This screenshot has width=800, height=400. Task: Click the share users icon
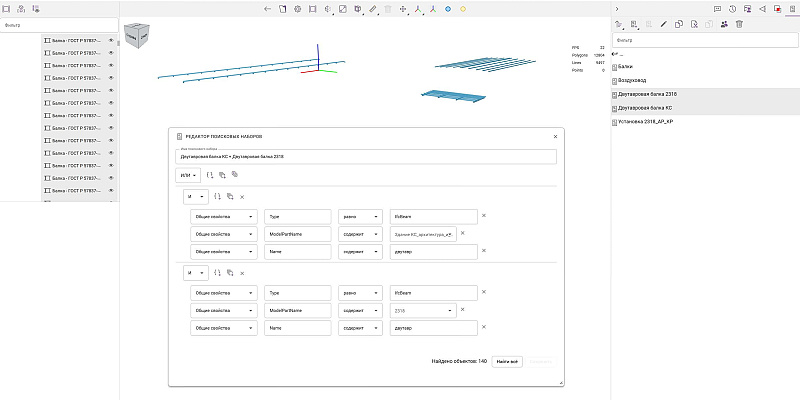(x=724, y=24)
